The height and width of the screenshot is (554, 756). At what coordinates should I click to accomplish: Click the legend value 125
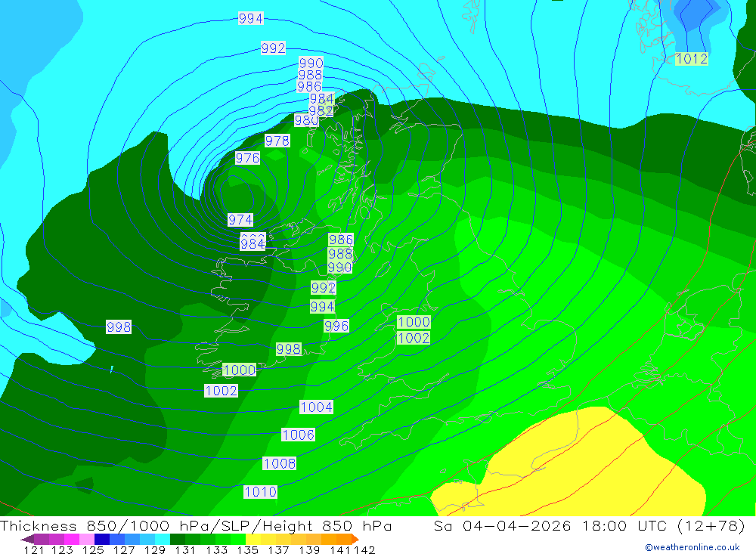pos(93,549)
